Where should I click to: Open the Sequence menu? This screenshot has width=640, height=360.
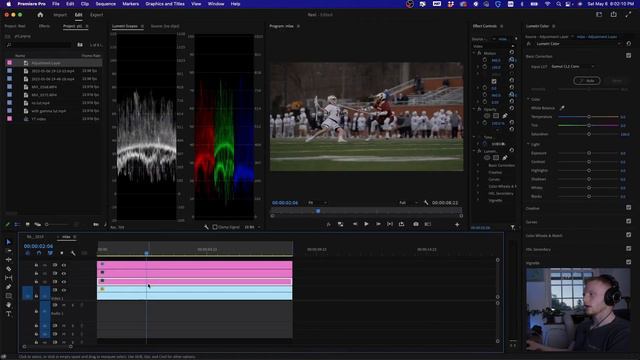105,4
